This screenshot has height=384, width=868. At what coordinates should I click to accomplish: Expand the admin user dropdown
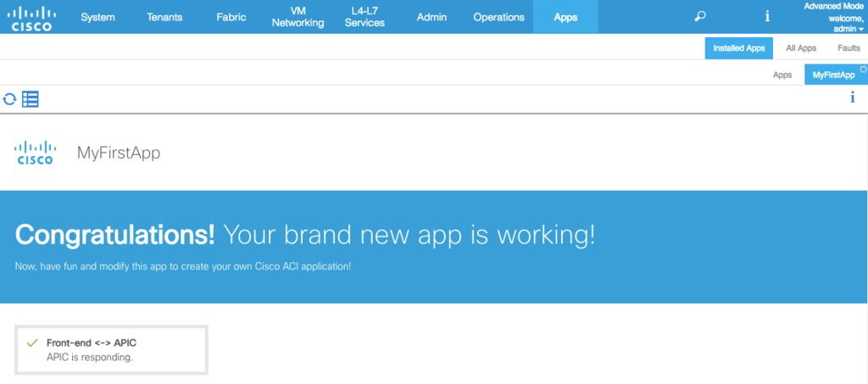pyautogui.click(x=849, y=28)
